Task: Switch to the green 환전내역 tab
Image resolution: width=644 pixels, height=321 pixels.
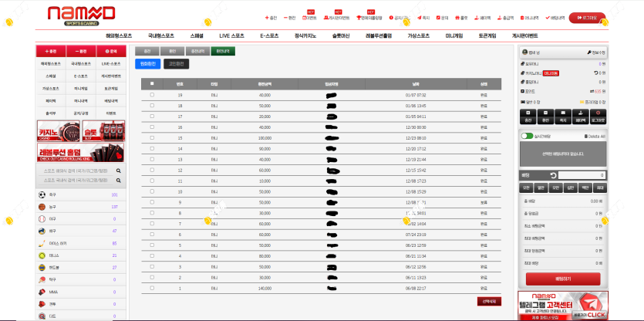Action: pyautogui.click(x=222, y=51)
